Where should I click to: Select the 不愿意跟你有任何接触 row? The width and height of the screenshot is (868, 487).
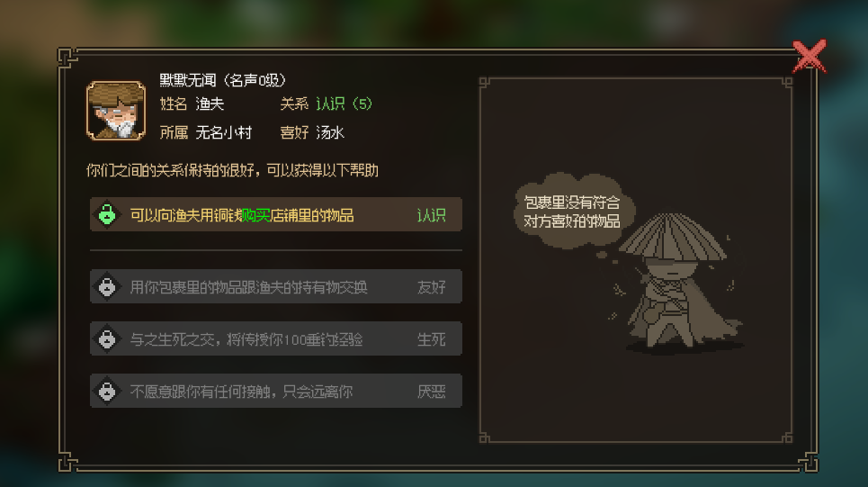point(275,392)
